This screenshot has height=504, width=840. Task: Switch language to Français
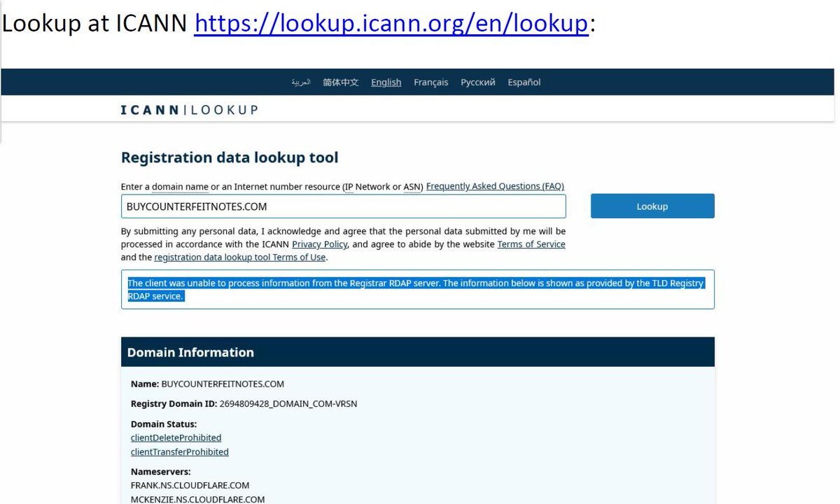coord(431,83)
